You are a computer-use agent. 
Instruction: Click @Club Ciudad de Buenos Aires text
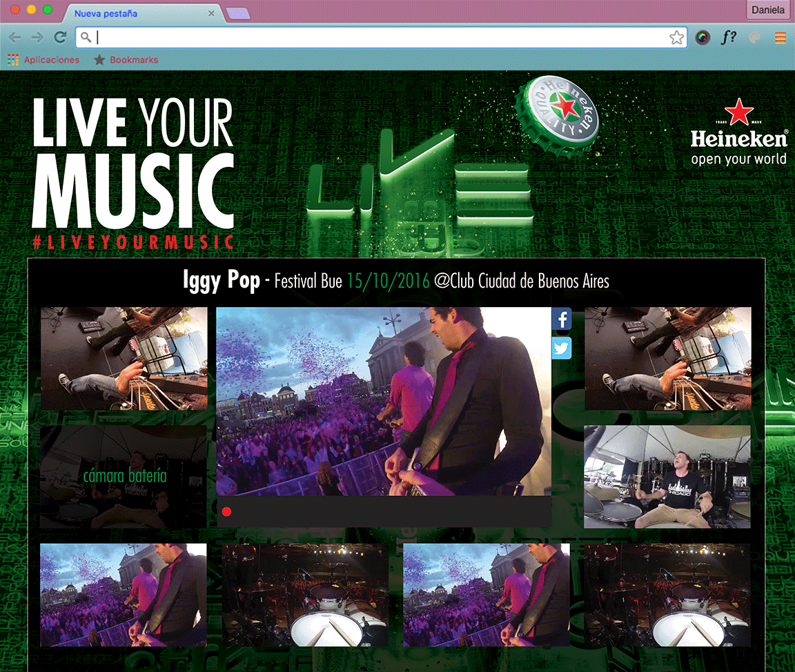(522, 281)
